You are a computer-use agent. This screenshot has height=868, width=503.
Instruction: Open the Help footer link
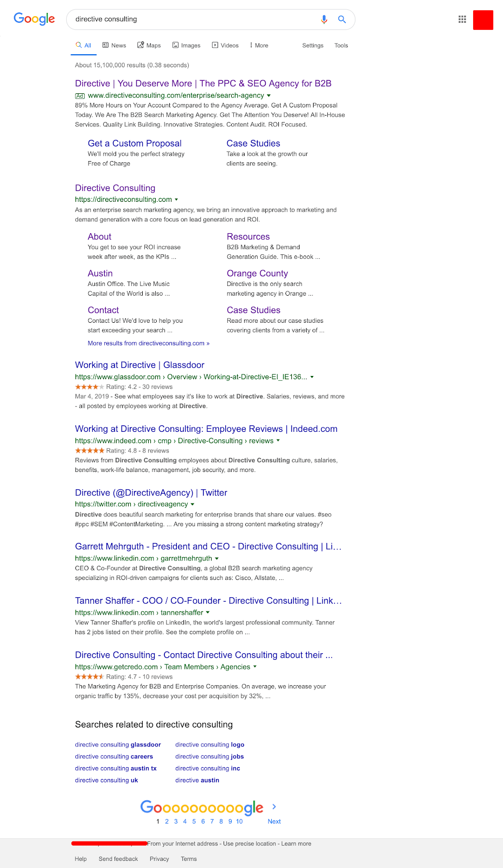[81, 859]
